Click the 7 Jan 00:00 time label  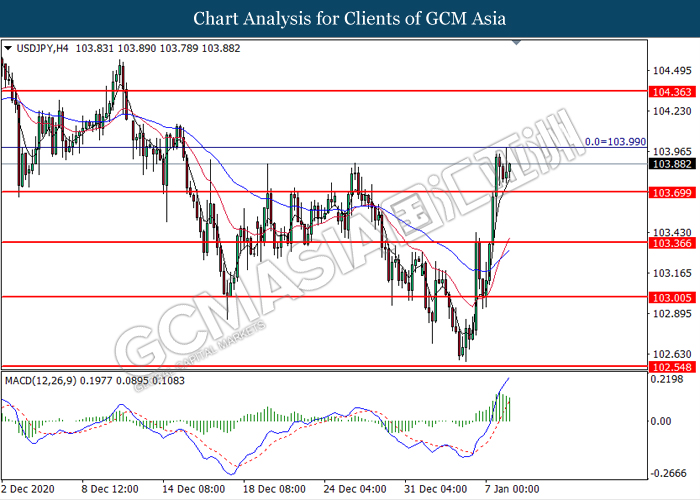click(512, 489)
